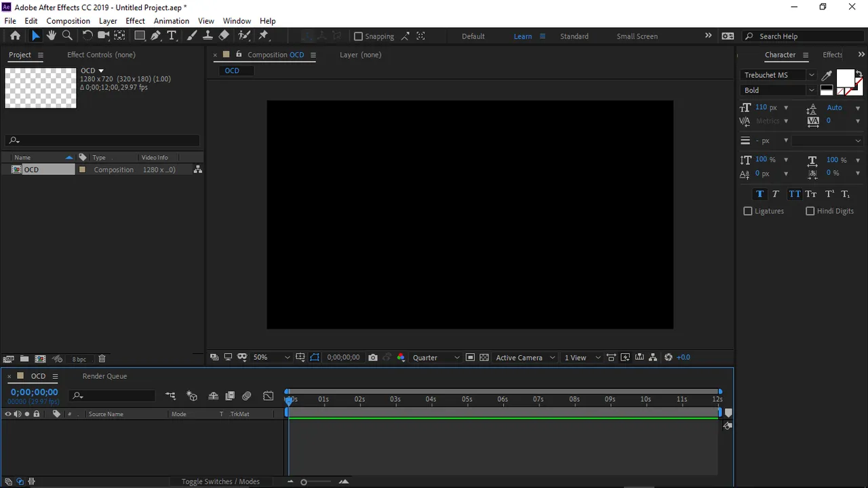Click Toggle Switches / Modes button
Viewport: 868px width, 488px height.
(220, 482)
